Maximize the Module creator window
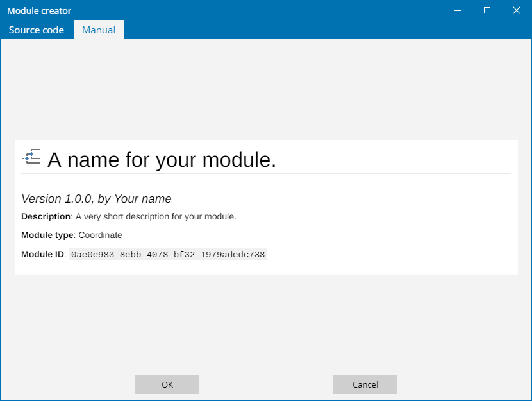The image size is (532, 401). pos(487,10)
